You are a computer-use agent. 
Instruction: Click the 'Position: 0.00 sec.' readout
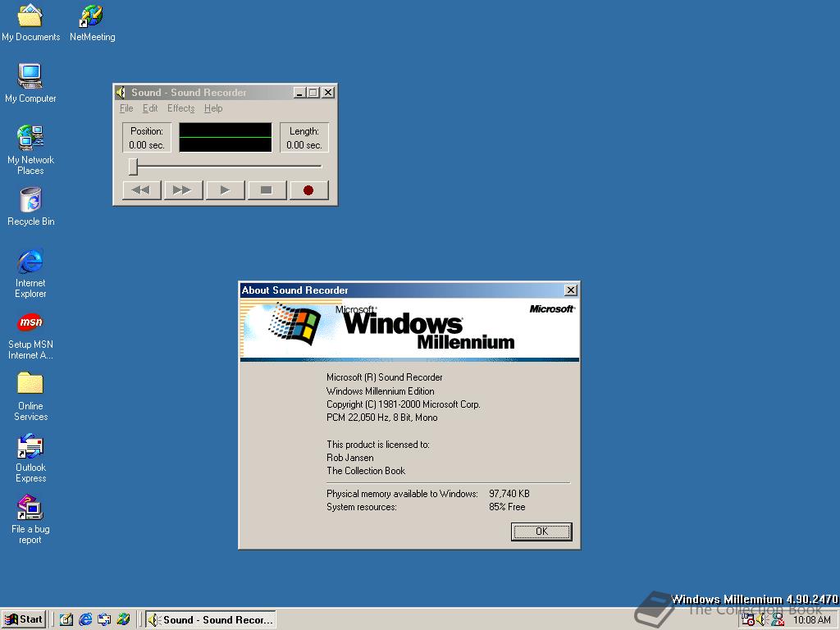click(147, 138)
